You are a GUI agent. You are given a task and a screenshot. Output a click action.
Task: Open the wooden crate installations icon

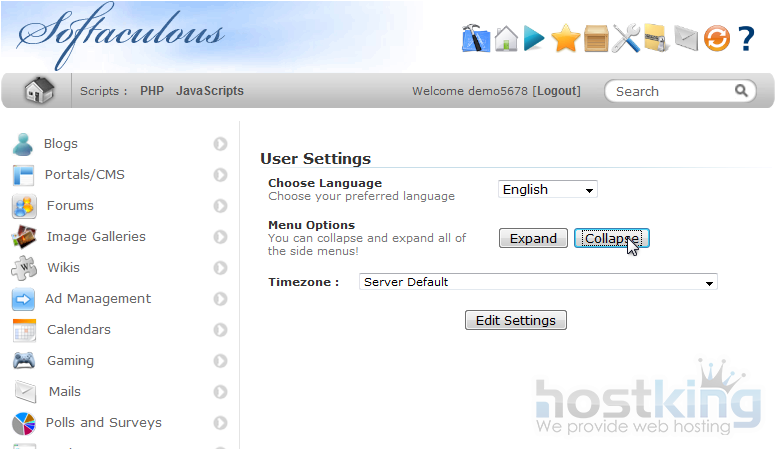click(x=596, y=39)
